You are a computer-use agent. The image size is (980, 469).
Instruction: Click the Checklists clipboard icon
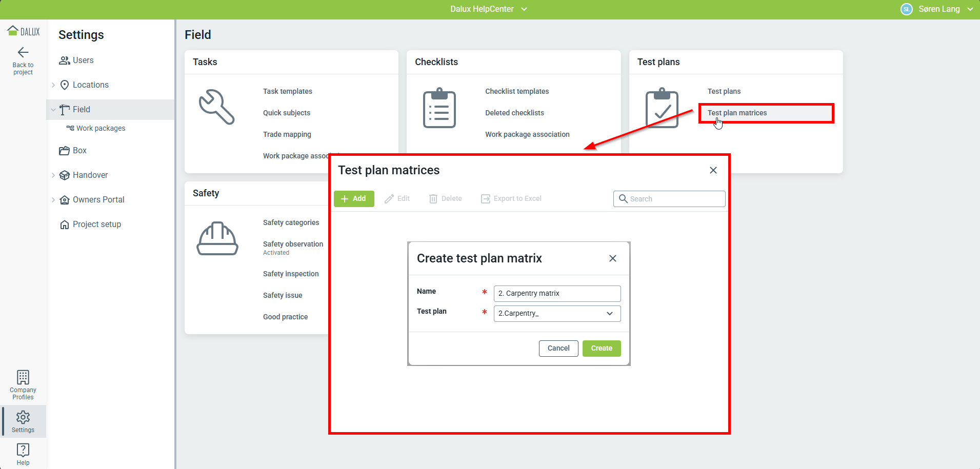[x=439, y=108]
